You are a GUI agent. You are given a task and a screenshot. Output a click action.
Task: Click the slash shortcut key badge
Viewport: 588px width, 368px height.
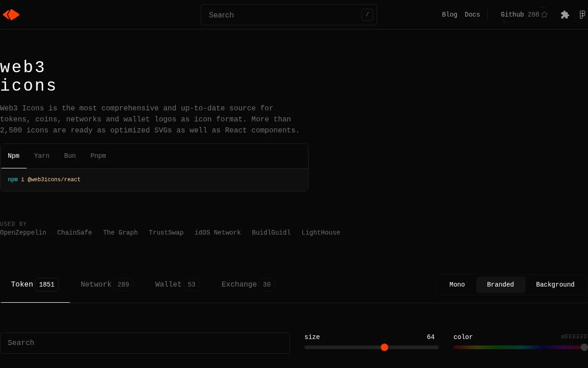click(x=367, y=15)
